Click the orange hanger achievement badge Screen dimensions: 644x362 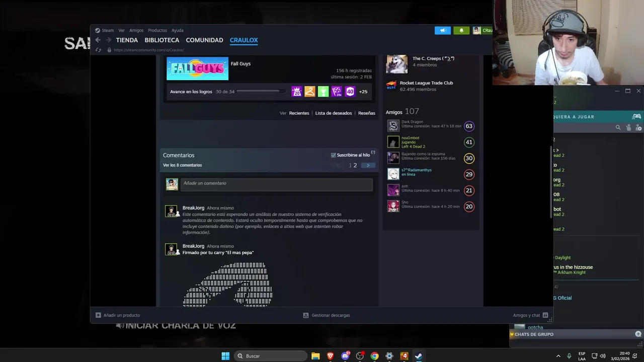click(310, 92)
